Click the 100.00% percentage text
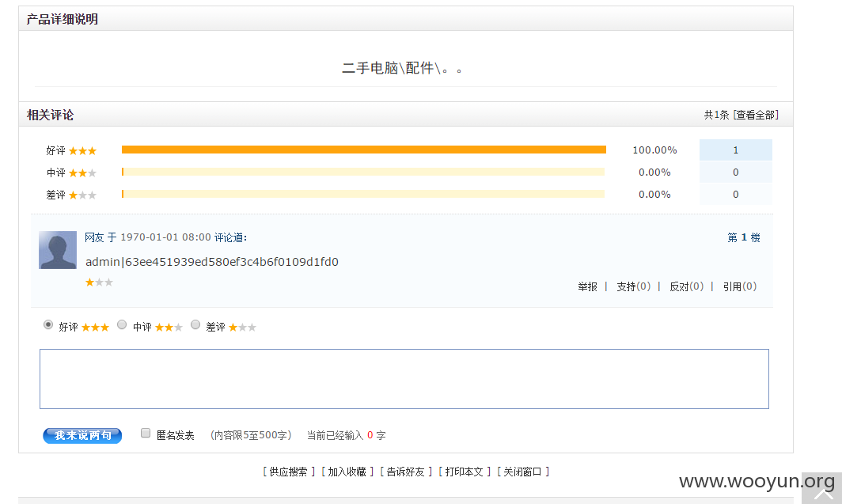This screenshot has height=504, width=842. coord(654,150)
